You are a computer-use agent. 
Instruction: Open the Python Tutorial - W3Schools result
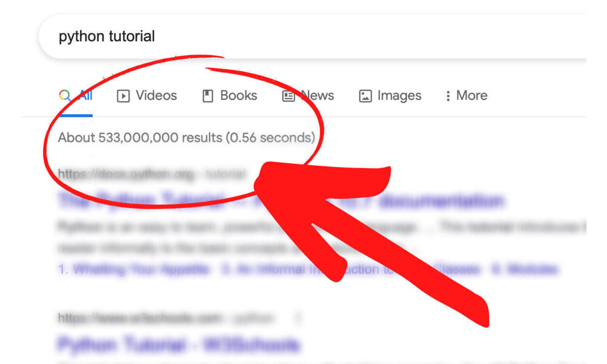tap(178, 345)
